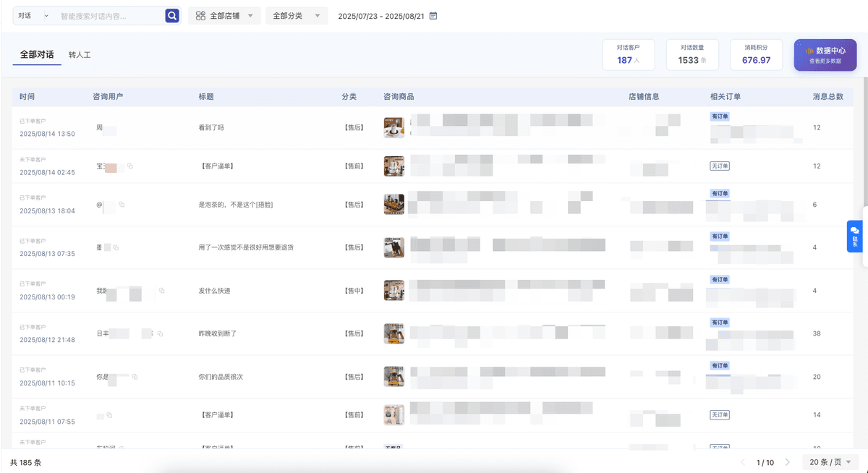Click the copy icon beside user 宝 in row two
Screen dimensions: 868x473
coord(129,166)
